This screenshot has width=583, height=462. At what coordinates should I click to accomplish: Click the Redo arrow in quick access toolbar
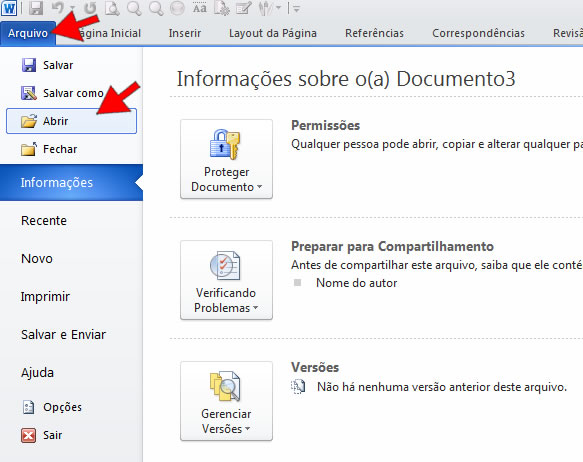pyautogui.click(x=90, y=8)
